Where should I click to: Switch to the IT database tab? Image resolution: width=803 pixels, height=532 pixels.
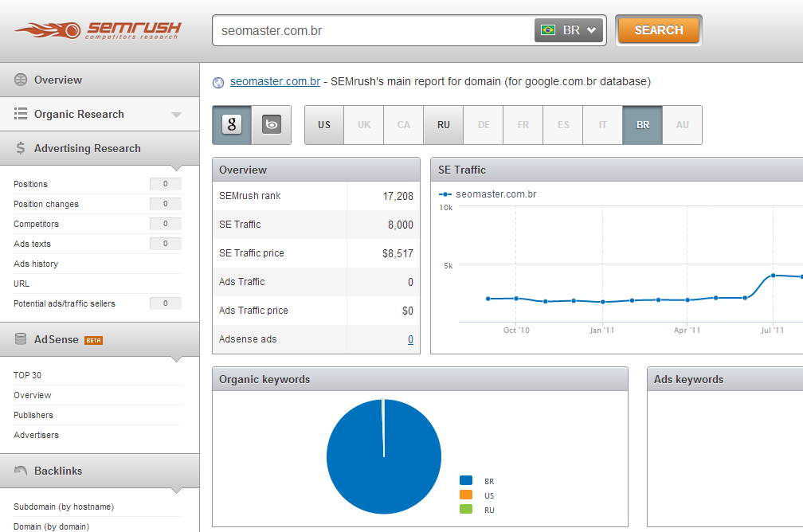pos(603,125)
